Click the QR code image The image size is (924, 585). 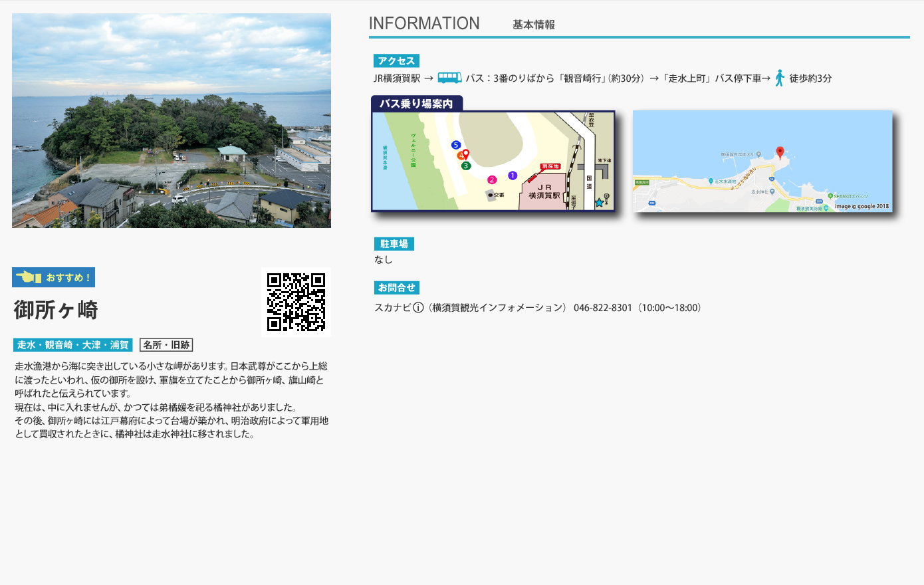(x=296, y=302)
